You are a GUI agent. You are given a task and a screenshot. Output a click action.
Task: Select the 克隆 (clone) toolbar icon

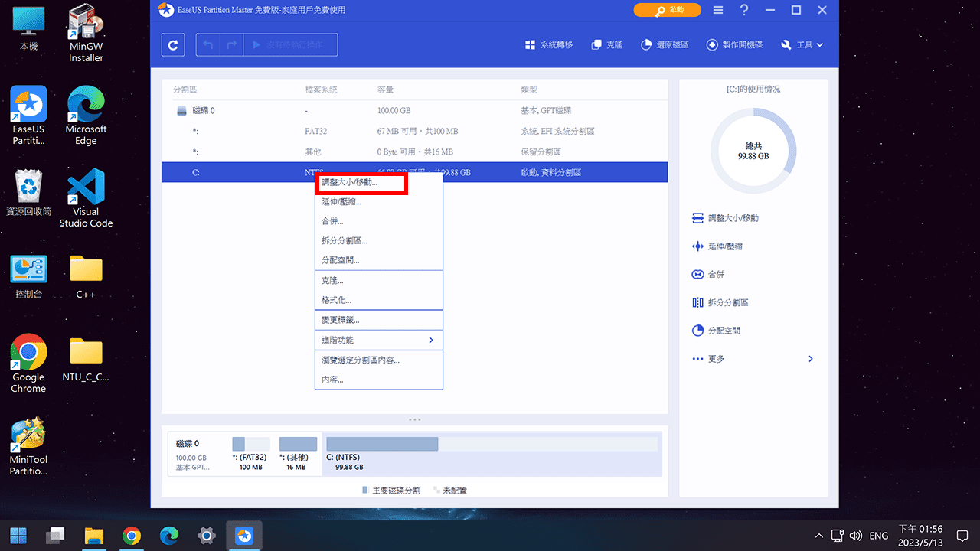pos(606,44)
